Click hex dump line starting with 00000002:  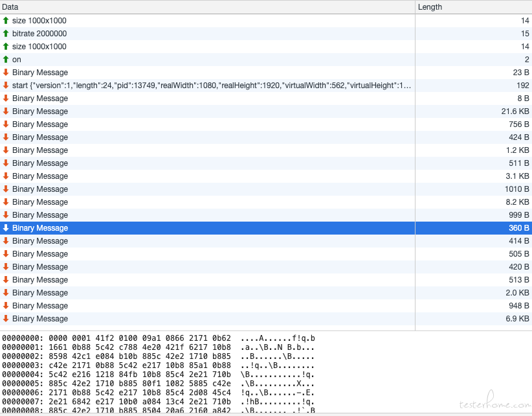click(159, 356)
